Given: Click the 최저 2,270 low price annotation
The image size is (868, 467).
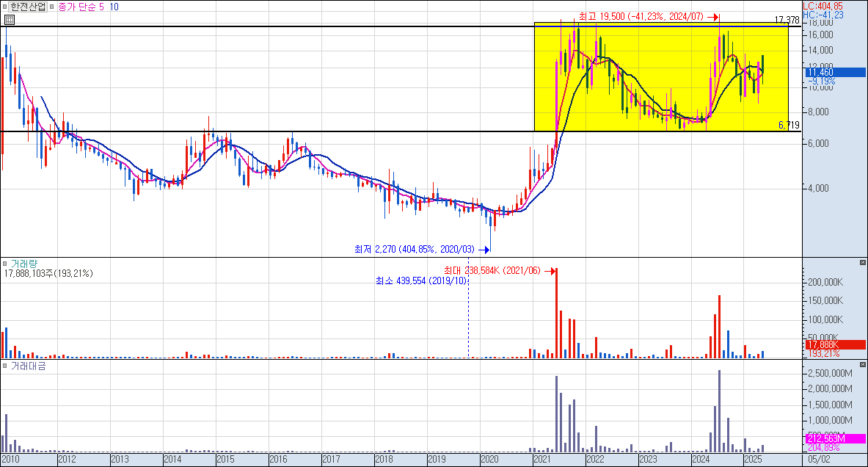Looking at the screenshot, I should click(x=414, y=250).
